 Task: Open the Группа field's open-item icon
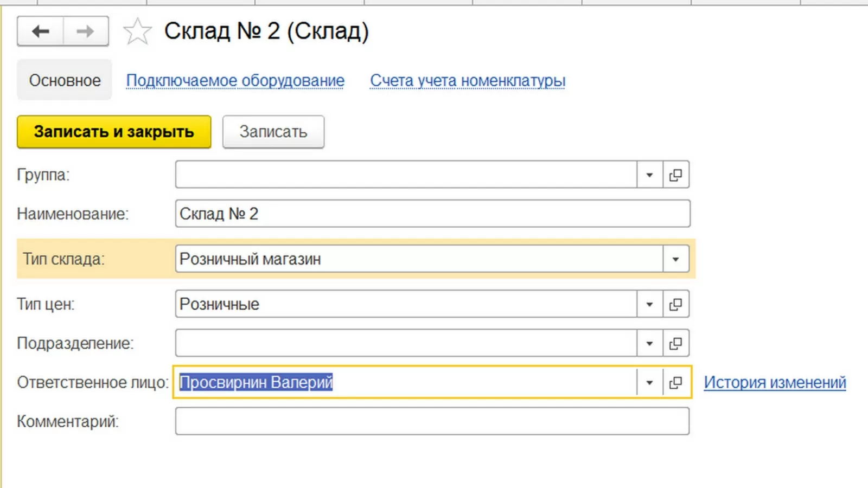click(x=676, y=175)
